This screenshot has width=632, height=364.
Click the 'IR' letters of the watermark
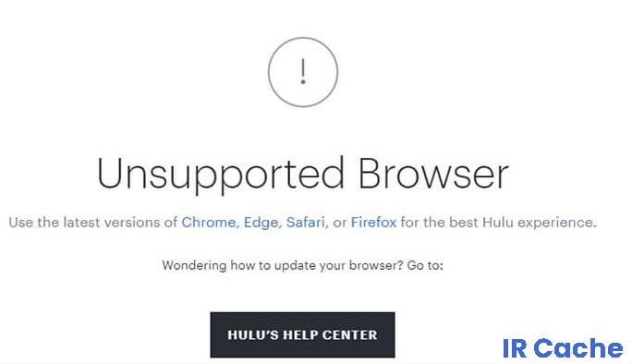pyautogui.click(x=515, y=348)
